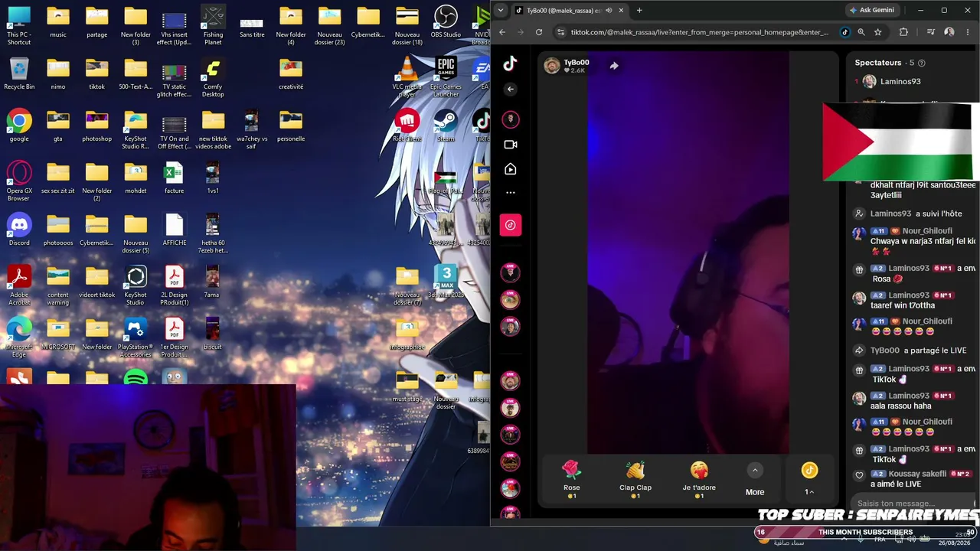The width and height of the screenshot is (980, 551).
Task: Open Chrome extensions puzzle menu
Action: pyautogui.click(x=903, y=32)
